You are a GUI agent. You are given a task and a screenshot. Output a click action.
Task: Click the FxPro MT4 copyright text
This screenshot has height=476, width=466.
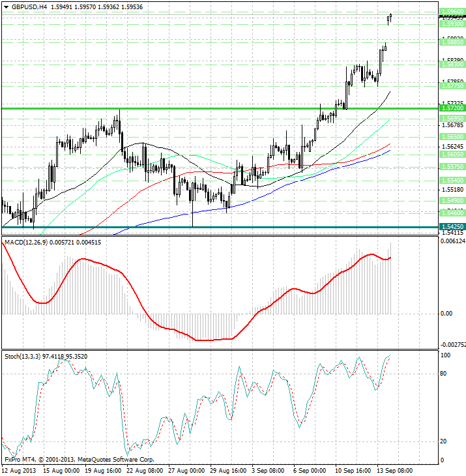coord(80,460)
